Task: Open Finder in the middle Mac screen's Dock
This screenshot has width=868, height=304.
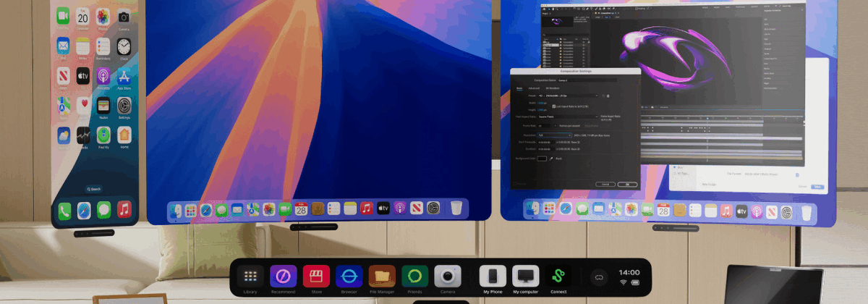Action: (x=176, y=210)
